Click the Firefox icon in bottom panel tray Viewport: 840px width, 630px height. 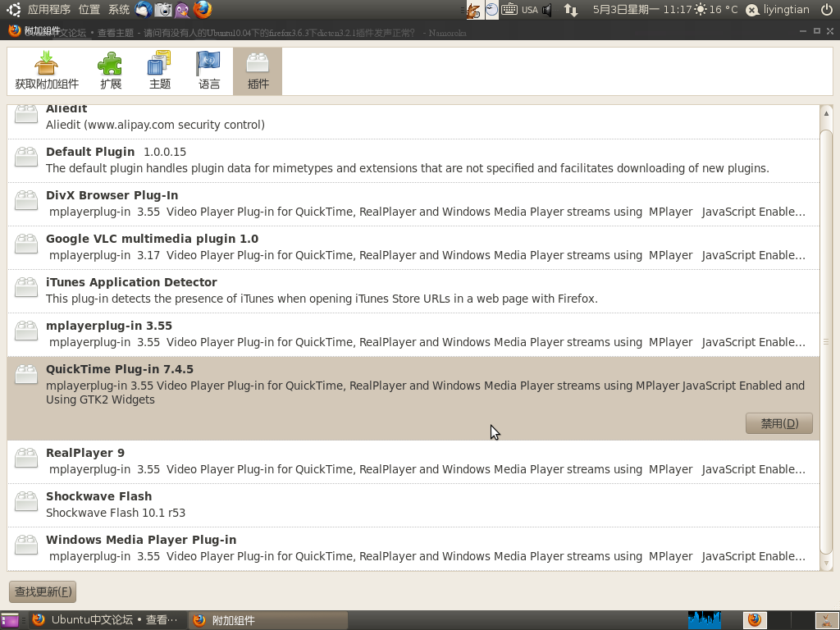pos(755,620)
